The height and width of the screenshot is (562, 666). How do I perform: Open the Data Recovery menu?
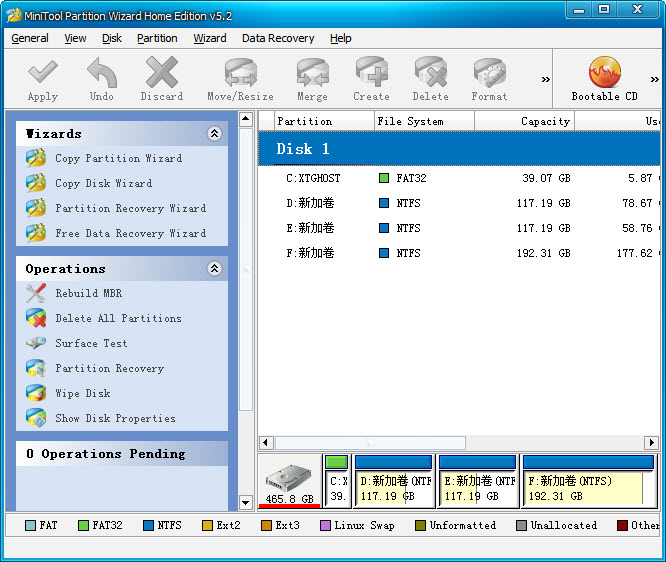tap(278, 38)
